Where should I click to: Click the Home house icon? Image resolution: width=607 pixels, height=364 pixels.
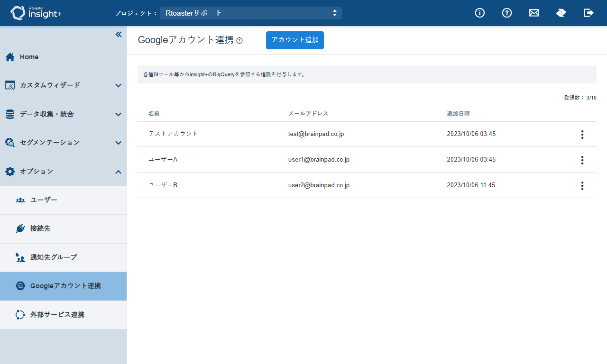coord(10,57)
